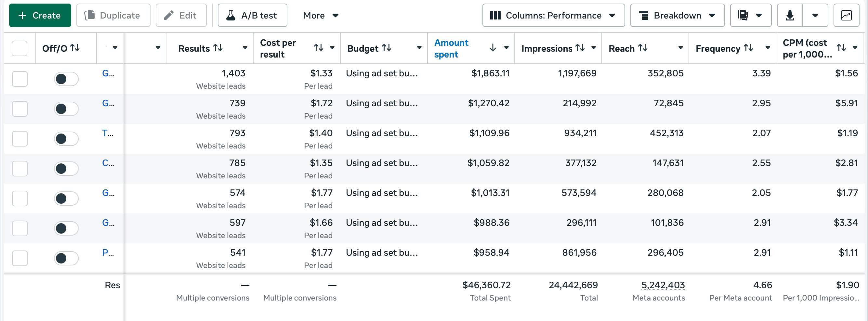
Task: Click the 24,442,669 total impressions value
Action: coord(573,285)
